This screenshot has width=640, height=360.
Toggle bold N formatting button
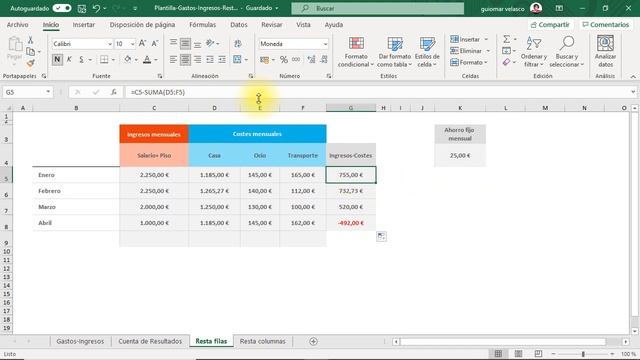point(57,60)
